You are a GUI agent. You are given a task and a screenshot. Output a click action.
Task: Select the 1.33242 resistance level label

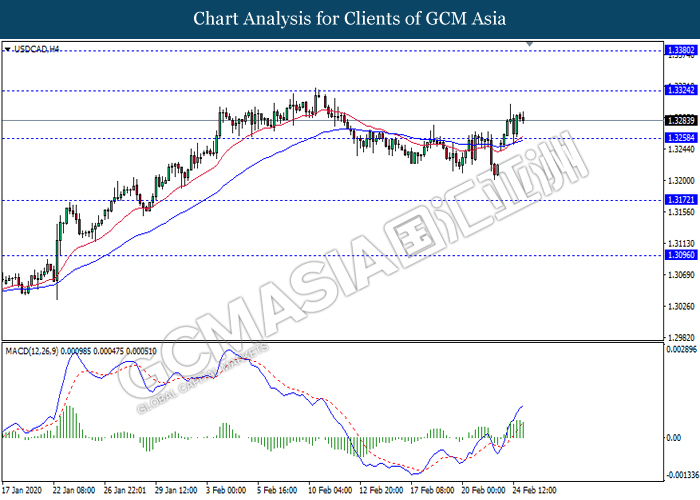click(x=681, y=90)
